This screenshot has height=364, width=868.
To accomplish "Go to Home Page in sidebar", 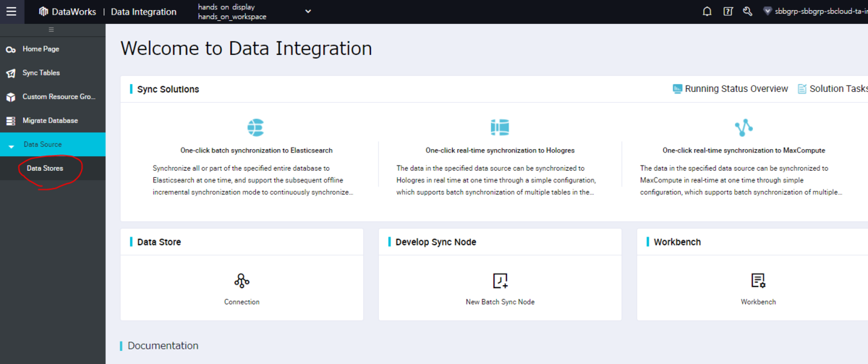I will 41,49.
